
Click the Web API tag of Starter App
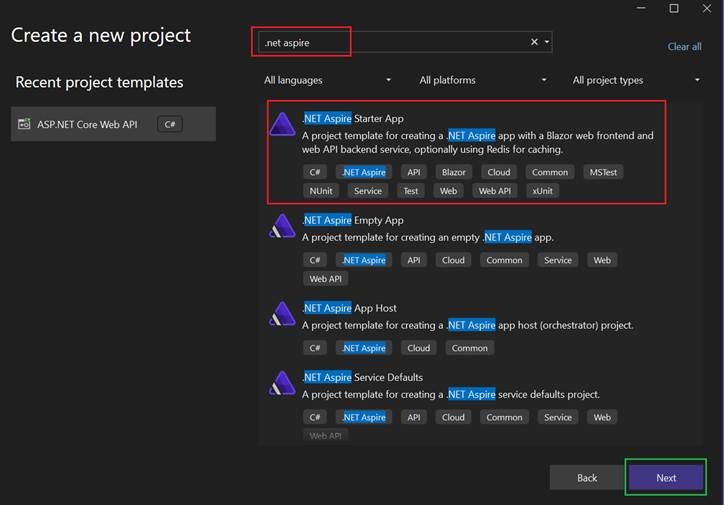pos(495,191)
